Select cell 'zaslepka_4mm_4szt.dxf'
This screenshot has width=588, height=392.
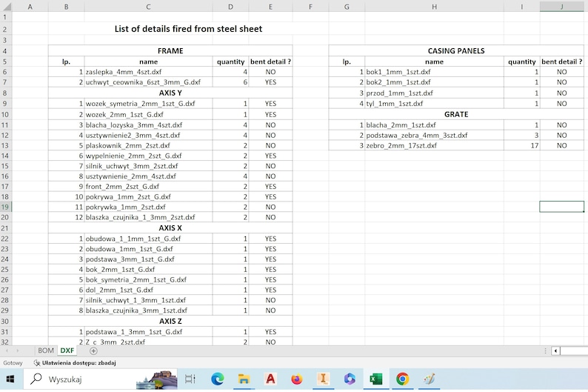148,72
